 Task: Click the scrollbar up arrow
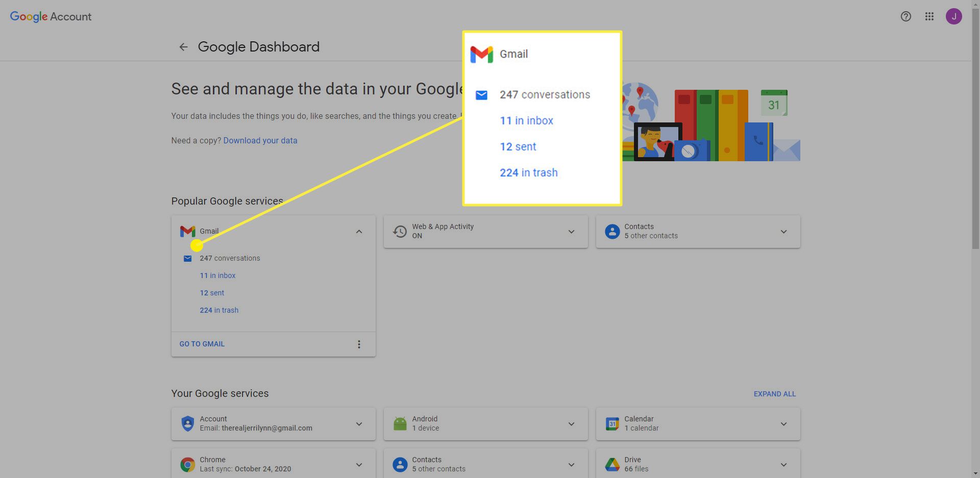[975, 4]
